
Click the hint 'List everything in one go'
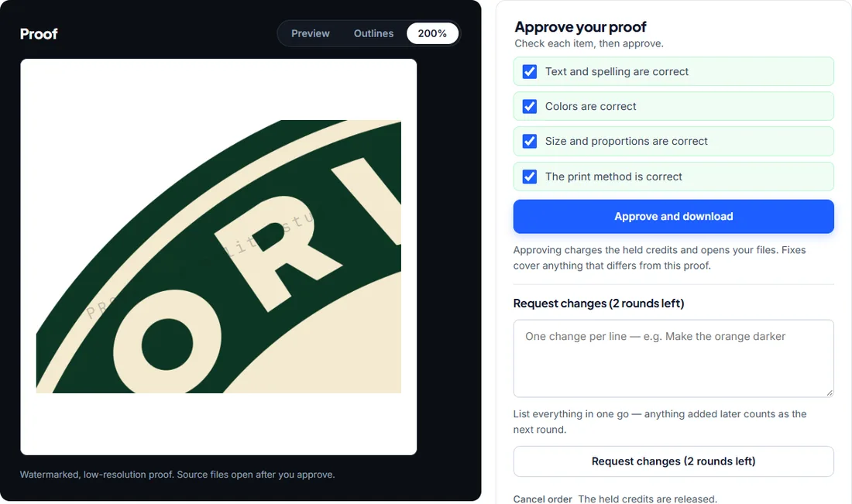[660, 422]
